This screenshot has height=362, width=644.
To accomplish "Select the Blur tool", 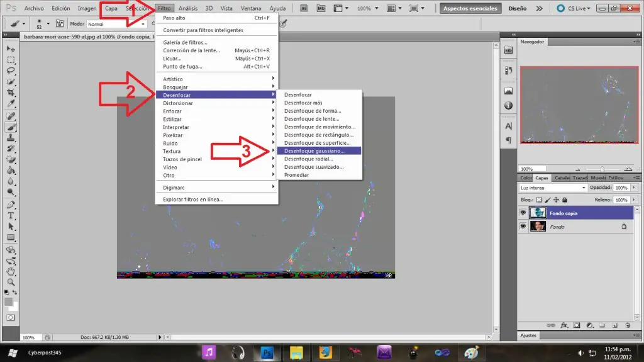I will tap(11, 181).
